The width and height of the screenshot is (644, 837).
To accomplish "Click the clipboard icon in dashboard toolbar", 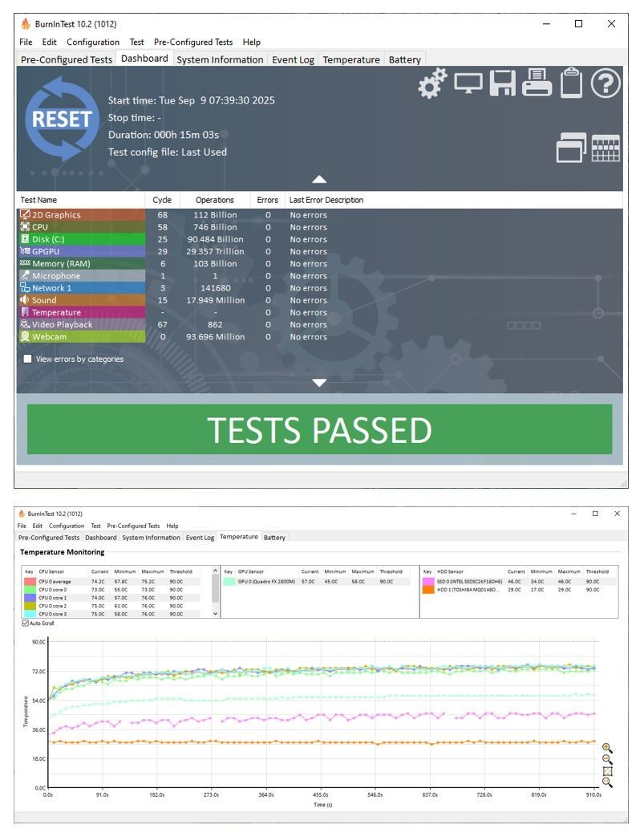I will (571, 83).
